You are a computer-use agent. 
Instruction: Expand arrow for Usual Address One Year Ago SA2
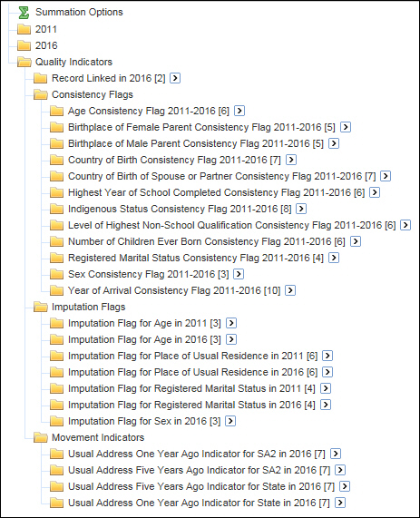(336, 454)
